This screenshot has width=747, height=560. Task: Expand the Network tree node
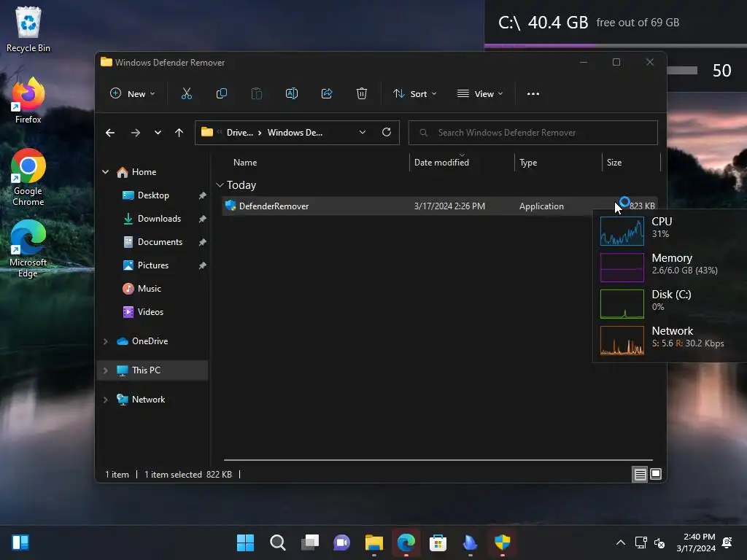105,400
